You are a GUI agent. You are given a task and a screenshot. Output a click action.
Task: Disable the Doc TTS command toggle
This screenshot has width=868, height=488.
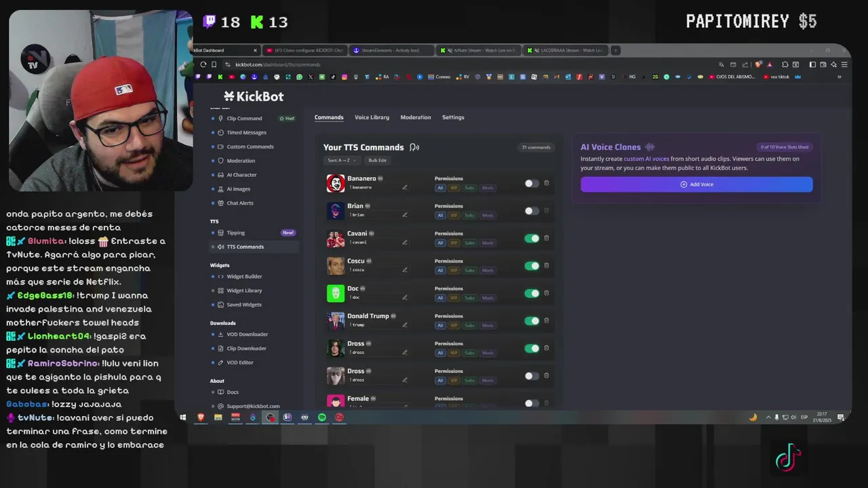coord(532,293)
